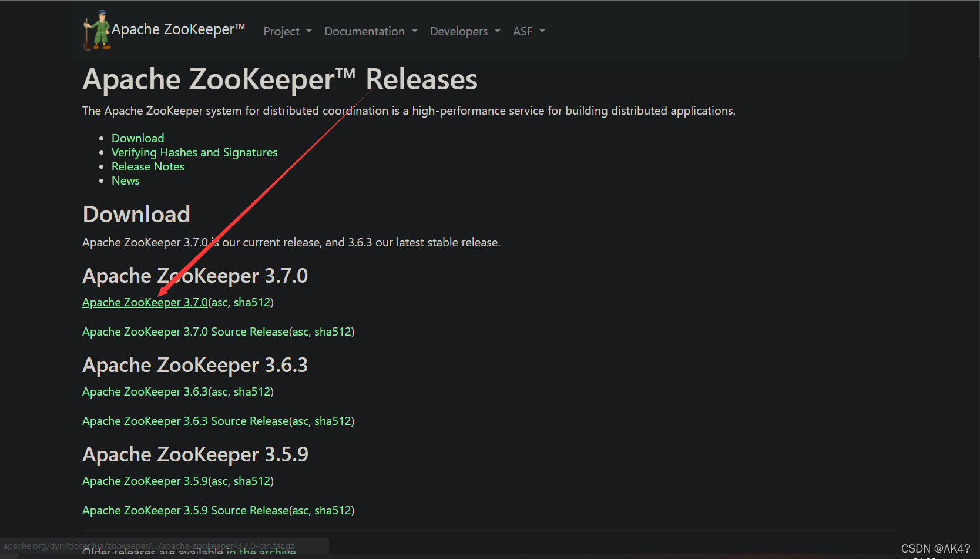Open the sha512 link for 3.7.0 Source Release
Viewport: 980px width, 559px height.
[333, 332]
